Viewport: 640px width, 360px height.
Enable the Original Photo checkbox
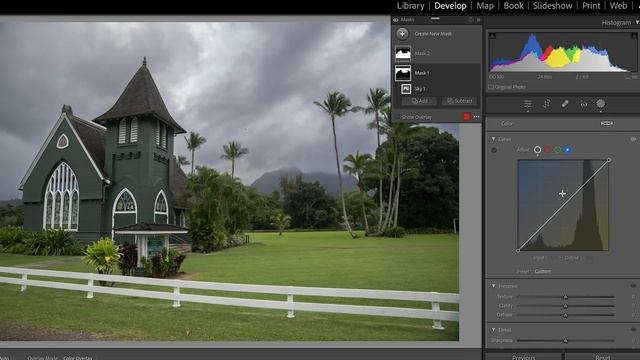(x=491, y=87)
